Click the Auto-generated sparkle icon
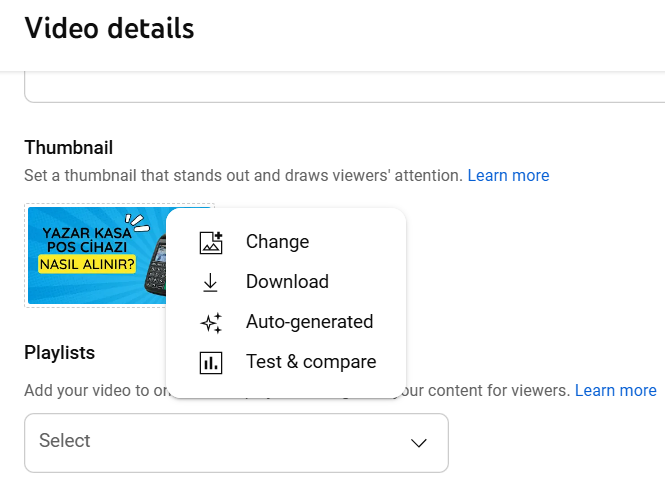Screen dimensions: 665x489 [211, 323]
